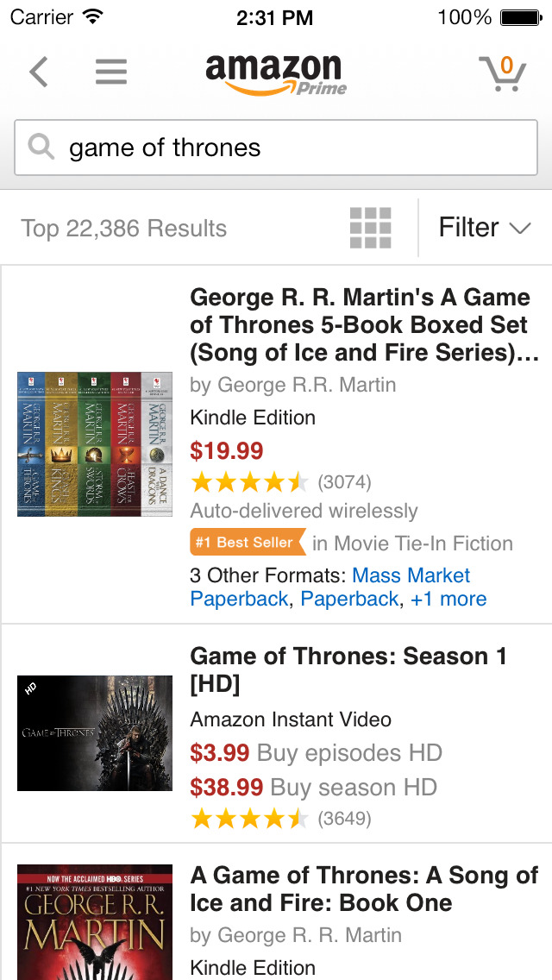Tap the #1 Best Seller badge

(248, 543)
